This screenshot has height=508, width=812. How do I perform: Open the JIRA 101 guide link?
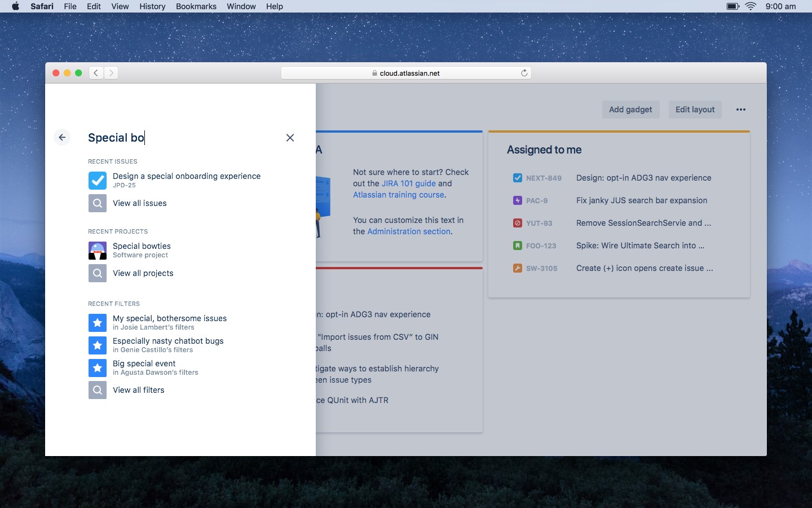pyautogui.click(x=409, y=183)
